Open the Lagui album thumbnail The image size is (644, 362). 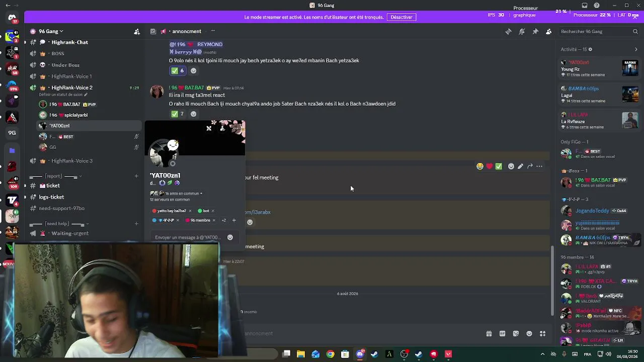[630, 94]
